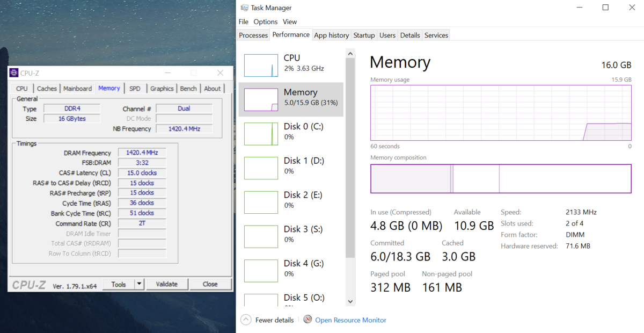Click the Size 16 GBytes field
Viewport: 644px width, 333px height.
(71, 119)
